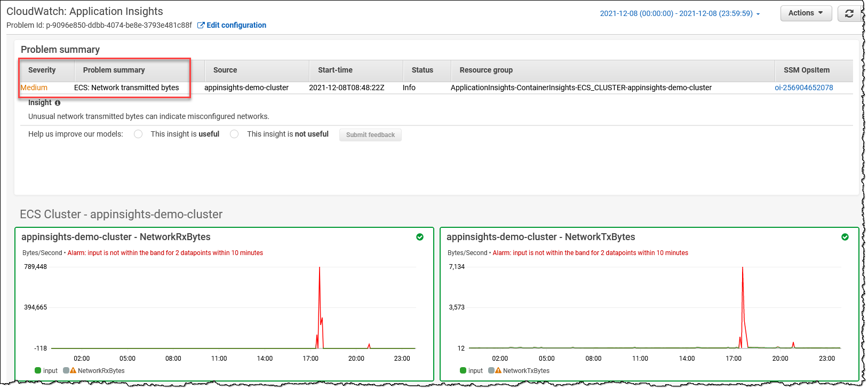This screenshot has height=389, width=868.
Task: Click the 3,573 y-axis label
Action: [x=457, y=307]
